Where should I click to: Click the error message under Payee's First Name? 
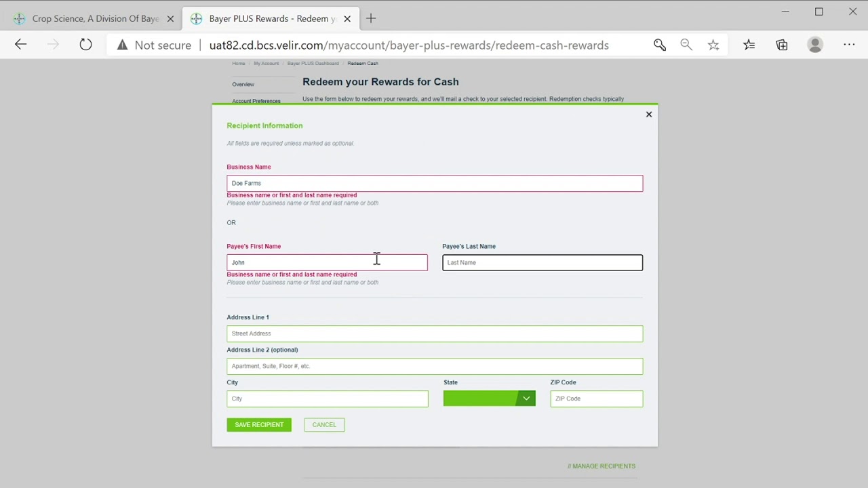pyautogui.click(x=292, y=274)
